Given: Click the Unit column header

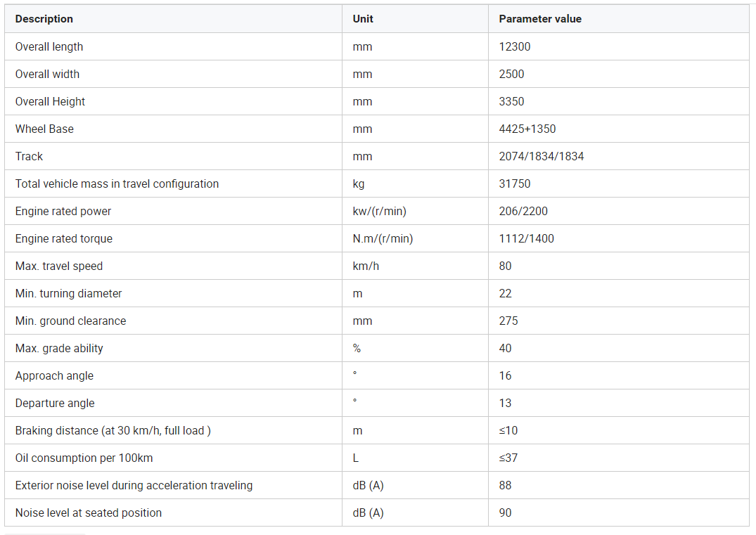Looking at the screenshot, I should [x=363, y=19].
